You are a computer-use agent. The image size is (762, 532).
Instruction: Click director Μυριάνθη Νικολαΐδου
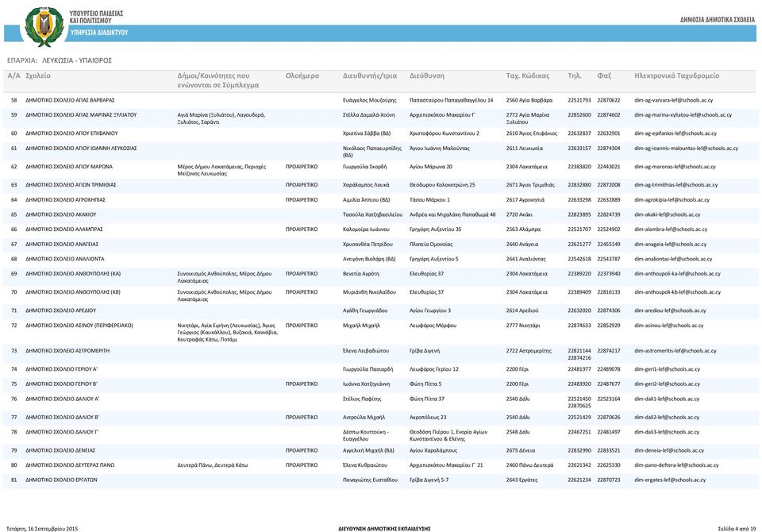(x=369, y=292)
